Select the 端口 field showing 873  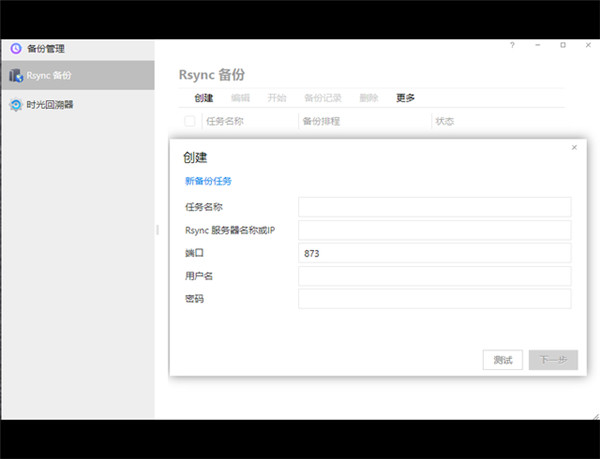pos(434,253)
